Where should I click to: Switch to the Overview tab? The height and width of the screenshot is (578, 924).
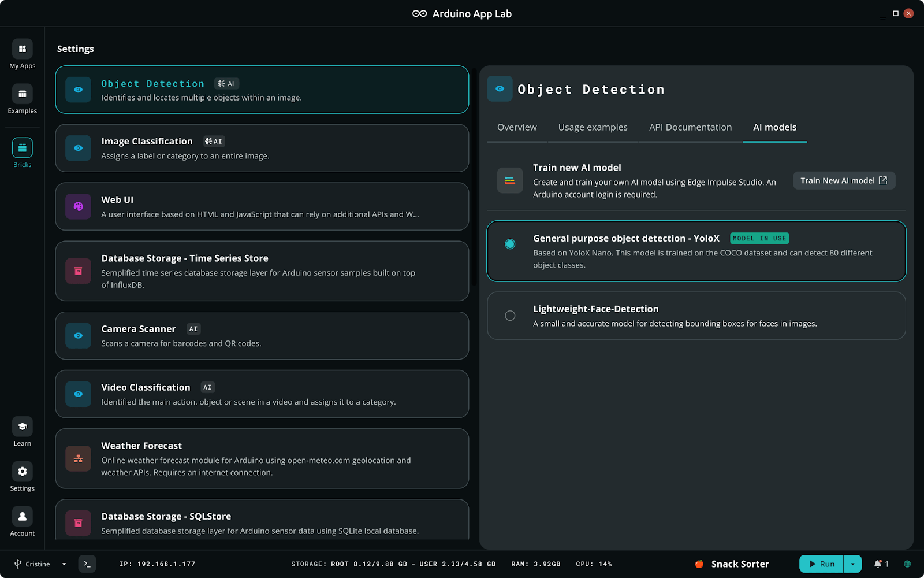point(517,128)
